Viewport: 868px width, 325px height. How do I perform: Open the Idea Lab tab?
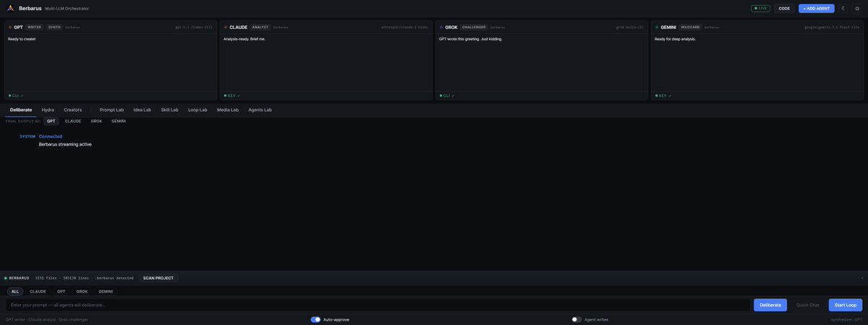coord(142,109)
